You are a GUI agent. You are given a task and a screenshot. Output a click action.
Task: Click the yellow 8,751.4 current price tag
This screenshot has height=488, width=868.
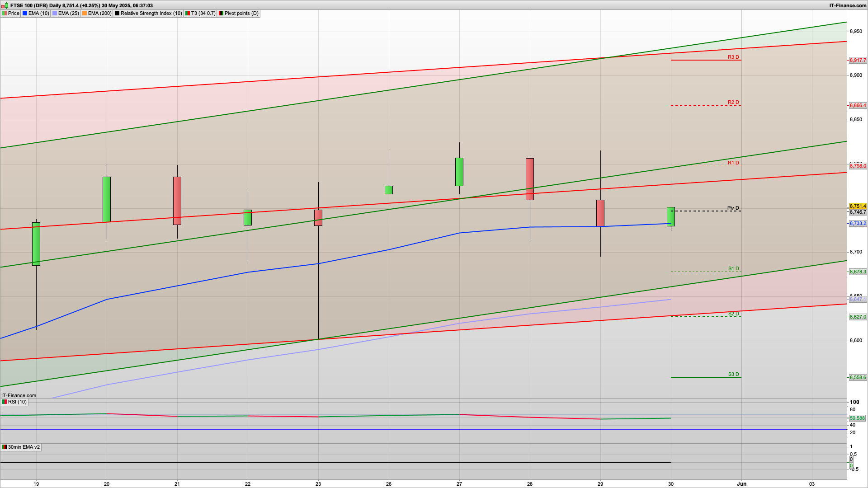pos(858,206)
